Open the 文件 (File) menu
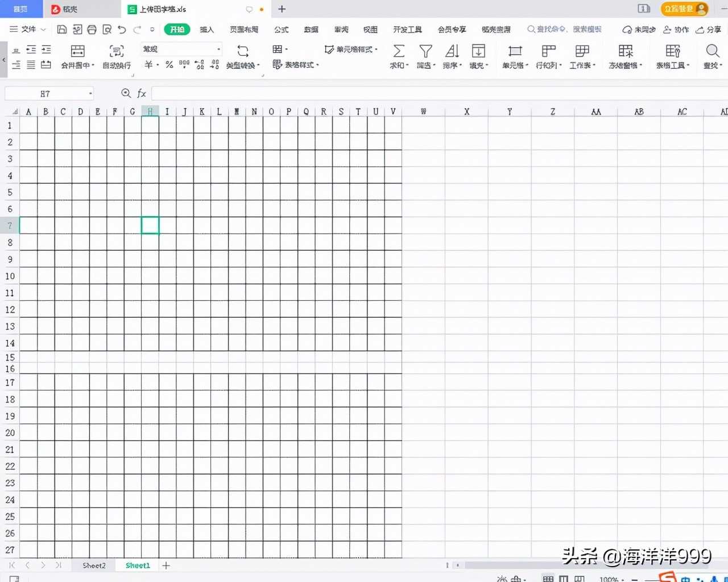The image size is (728, 582). (28, 30)
